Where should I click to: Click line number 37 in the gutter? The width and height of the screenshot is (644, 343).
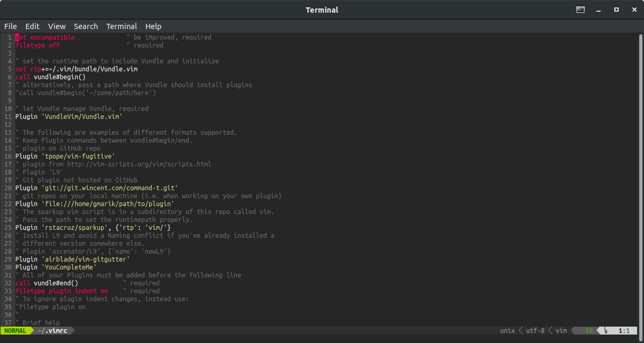click(8, 323)
